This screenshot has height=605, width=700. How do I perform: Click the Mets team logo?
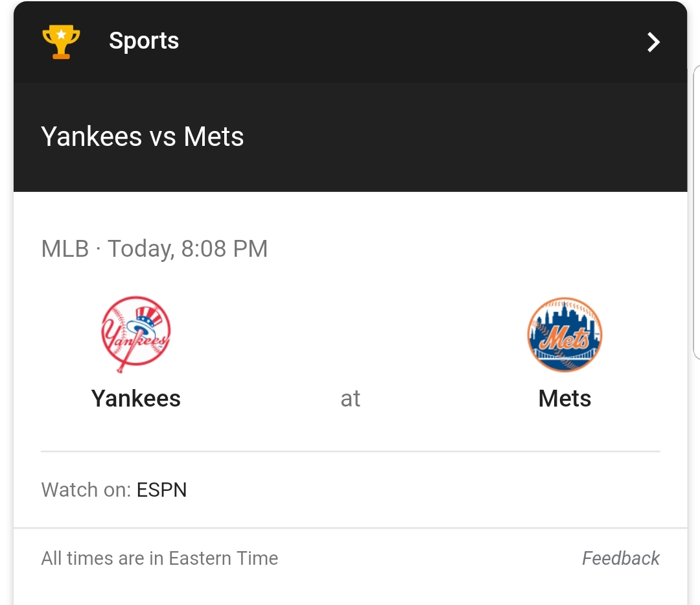point(565,335)
